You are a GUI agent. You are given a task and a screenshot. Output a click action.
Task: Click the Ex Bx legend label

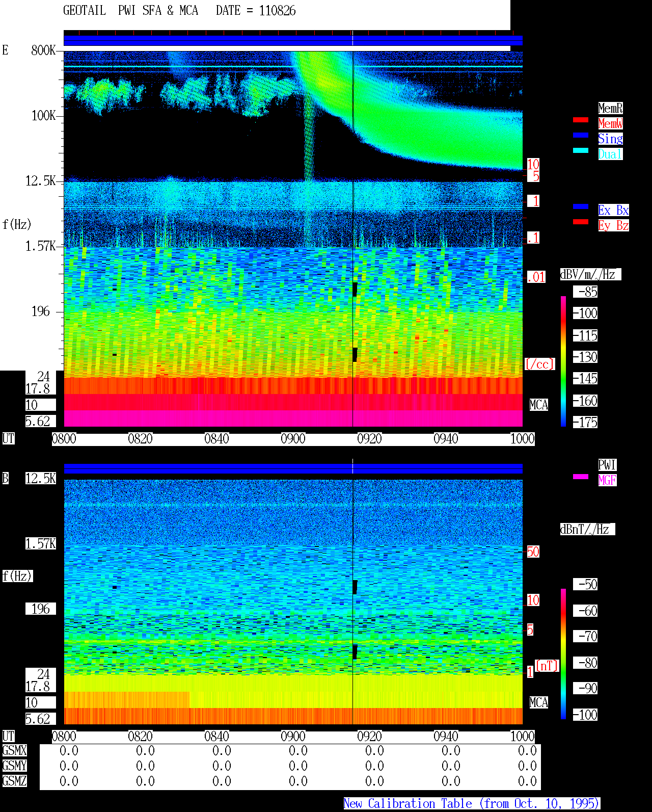click(x=613, y=210)
